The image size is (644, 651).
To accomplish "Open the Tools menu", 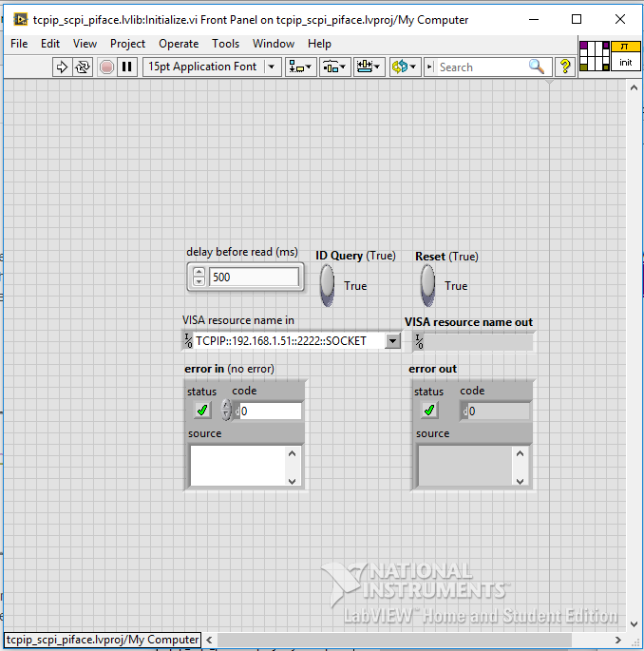I will click(225, 44).
